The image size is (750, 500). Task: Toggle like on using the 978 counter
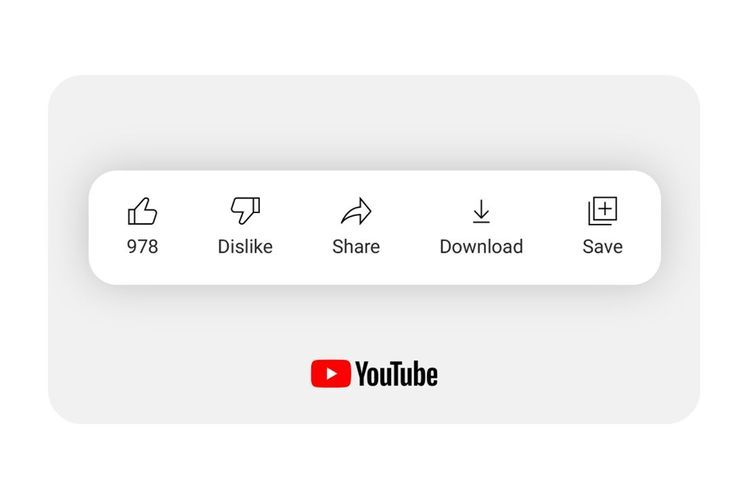[x=143, y=247]
